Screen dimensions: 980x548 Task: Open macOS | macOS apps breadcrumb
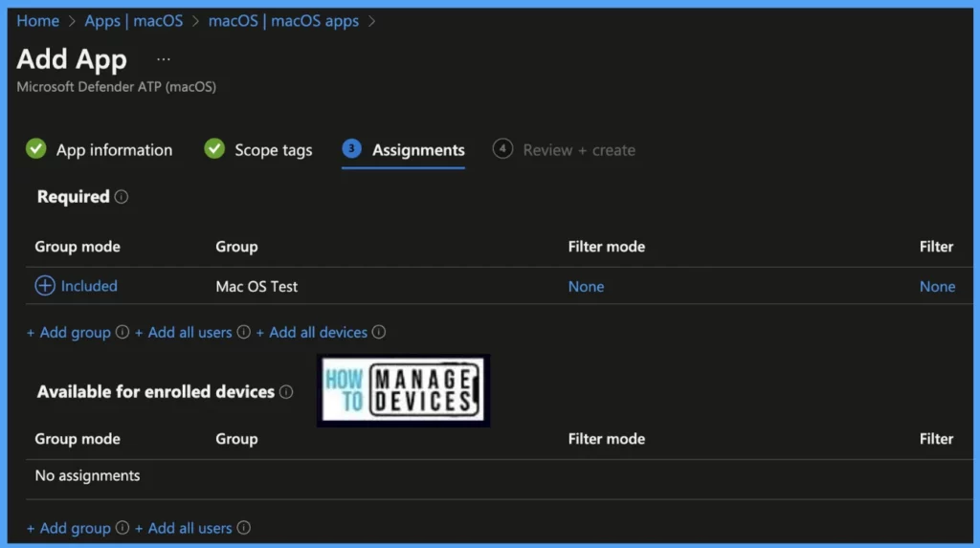(x=283, y=21)
